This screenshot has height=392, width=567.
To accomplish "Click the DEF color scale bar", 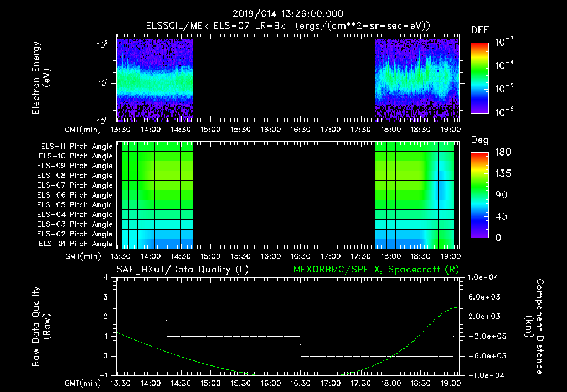I will pos(480,78).
